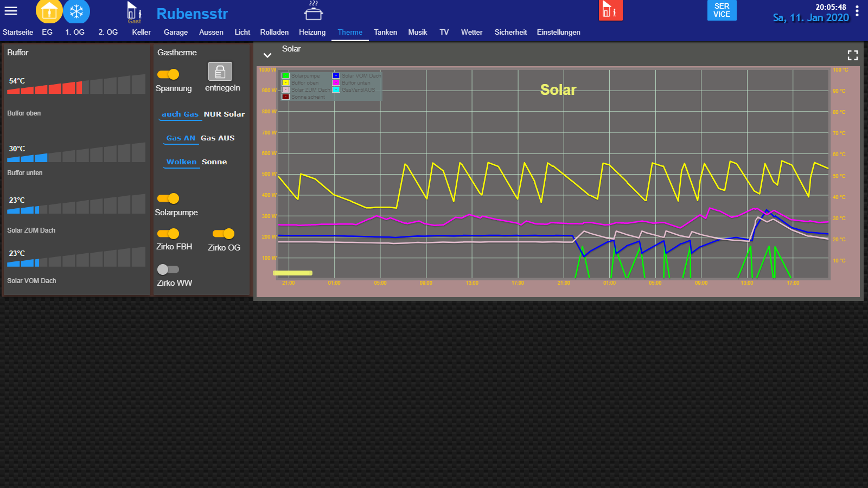Click the Solar ZUM Dach pink legend marker
The height and width of the screenshot is (488, 868).
pos(285,90)
